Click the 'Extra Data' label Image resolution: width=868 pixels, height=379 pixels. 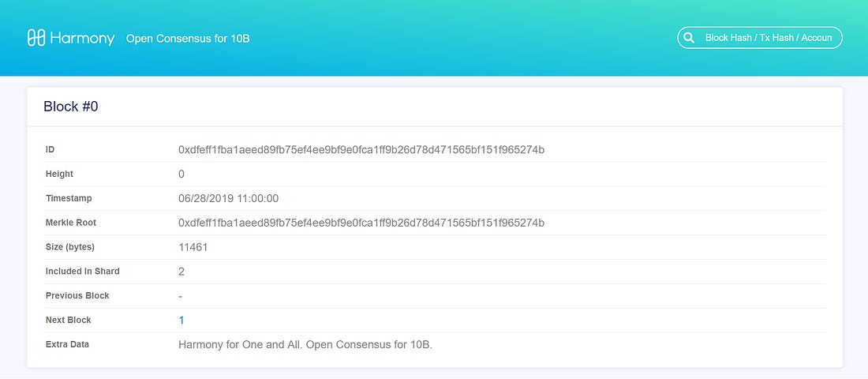click(x=67, y=344)
